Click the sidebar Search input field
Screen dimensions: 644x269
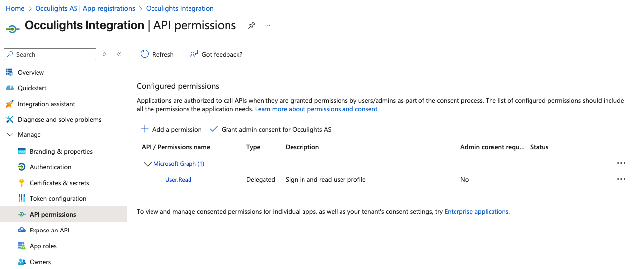pyautogui.click(x=50, y=54)
